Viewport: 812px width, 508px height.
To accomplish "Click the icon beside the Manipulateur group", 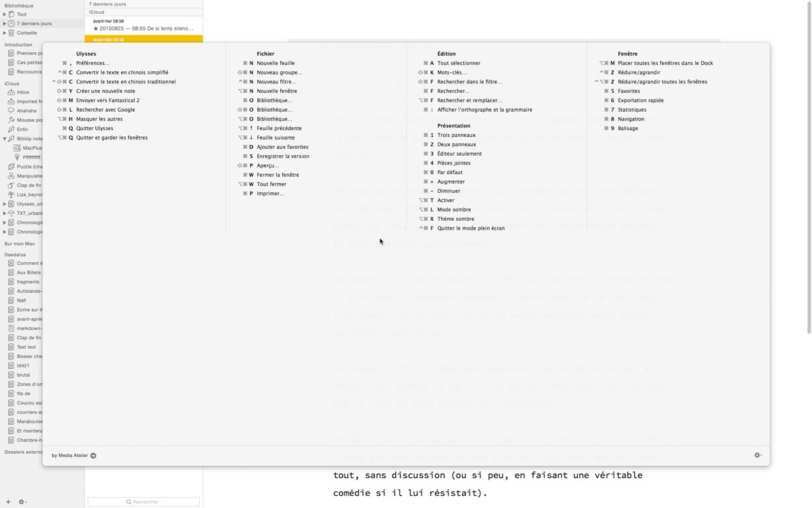I will 12,176.
